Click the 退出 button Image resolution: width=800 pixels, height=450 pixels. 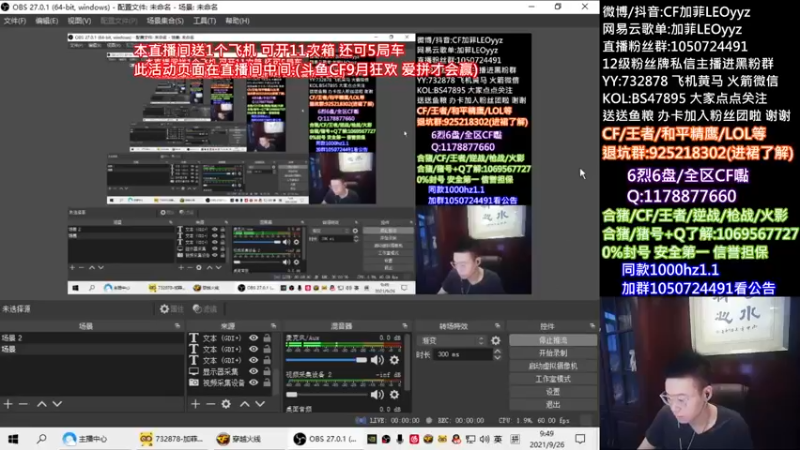pos(553,405)
